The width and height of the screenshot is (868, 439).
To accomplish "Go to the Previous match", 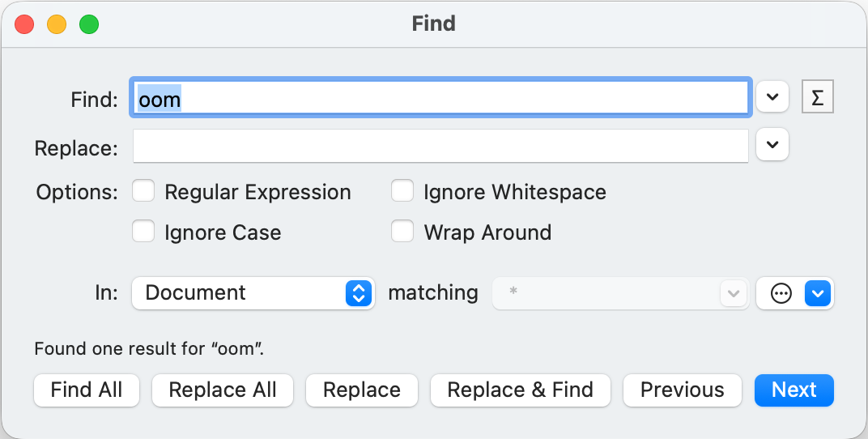I will pos(682,390).
